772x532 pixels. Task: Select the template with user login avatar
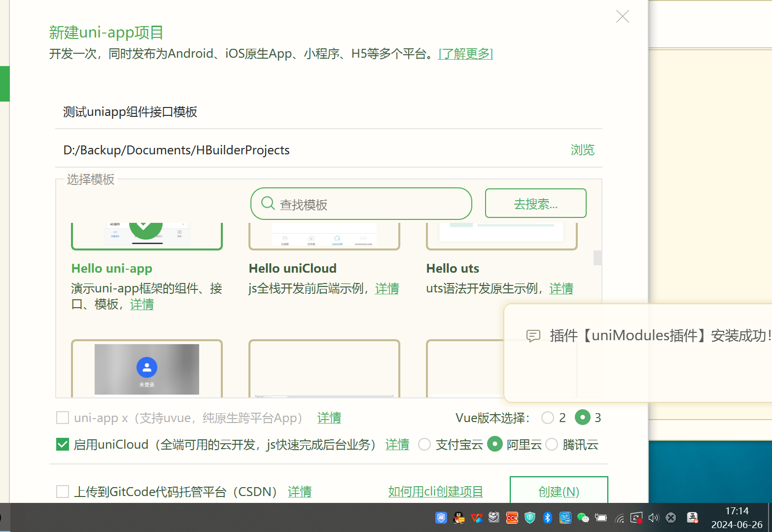coord(147,368)
